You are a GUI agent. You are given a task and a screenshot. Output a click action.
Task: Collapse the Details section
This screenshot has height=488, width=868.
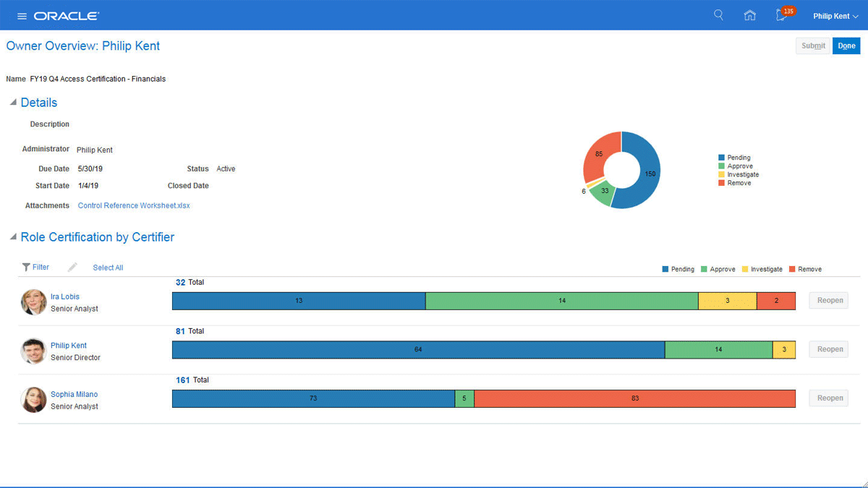tap(13, 103)
